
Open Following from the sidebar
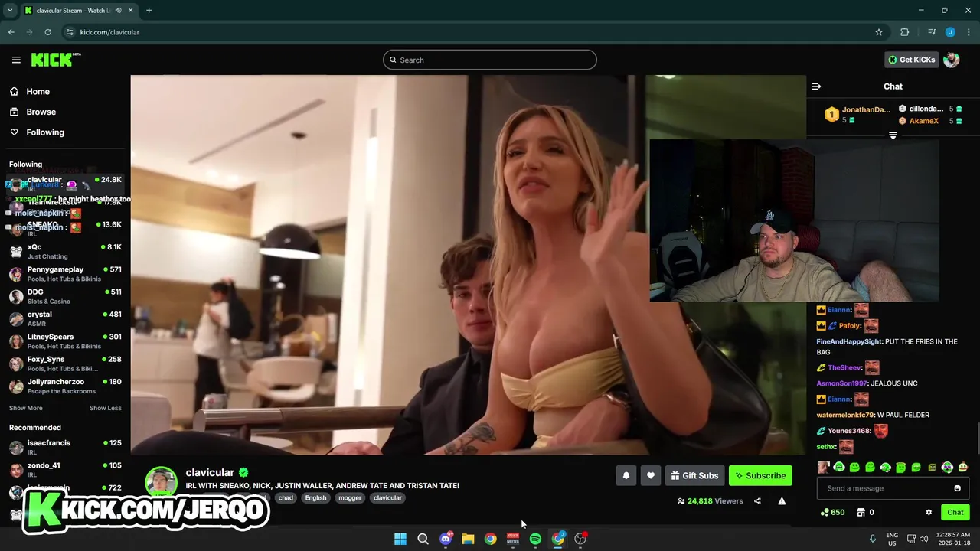(x=45, y=132)
